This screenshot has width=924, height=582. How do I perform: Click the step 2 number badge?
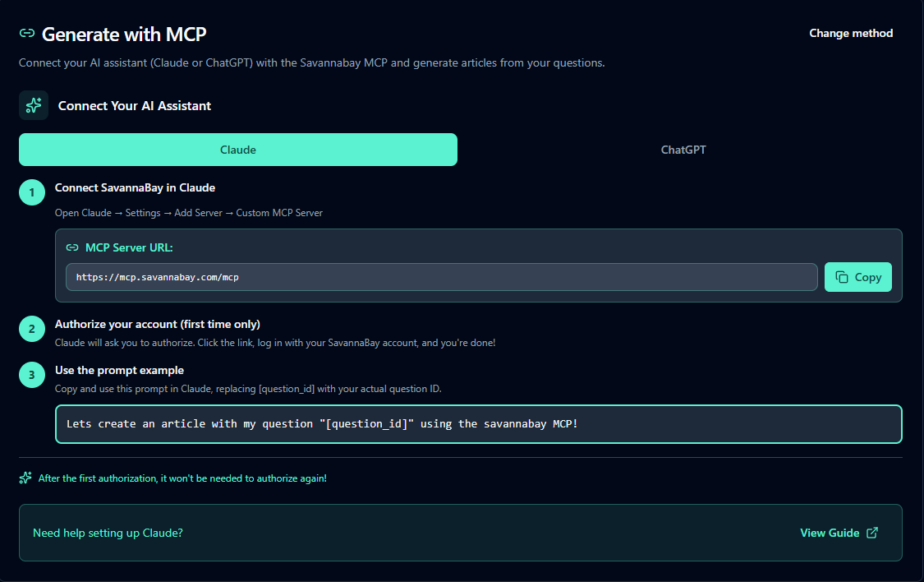pyautogui.click(x=32, y=330)
